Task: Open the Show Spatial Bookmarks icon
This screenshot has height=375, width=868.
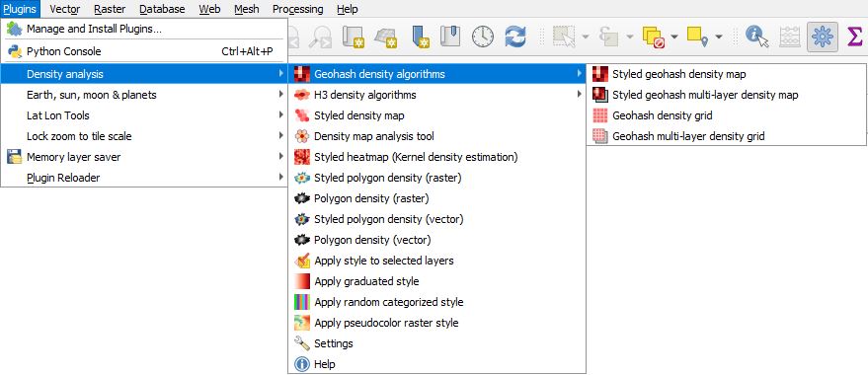Action: tap(450, 37)
